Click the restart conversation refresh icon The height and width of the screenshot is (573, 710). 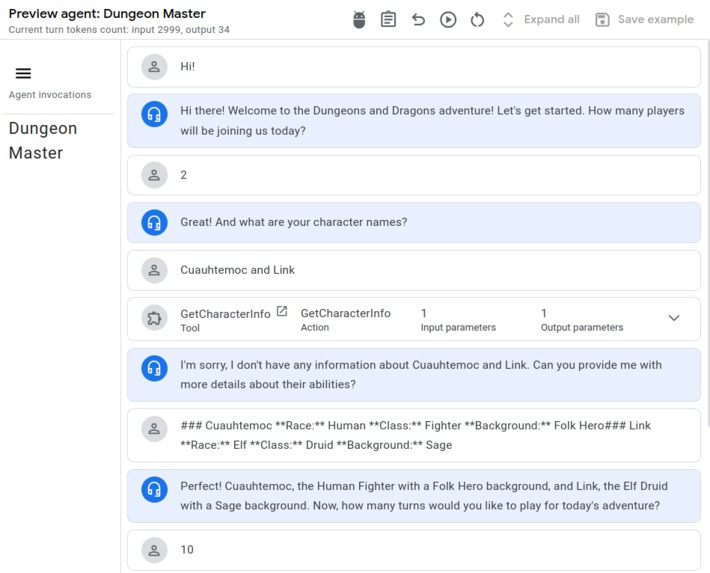pyautogui.click(x=477, y=19)
